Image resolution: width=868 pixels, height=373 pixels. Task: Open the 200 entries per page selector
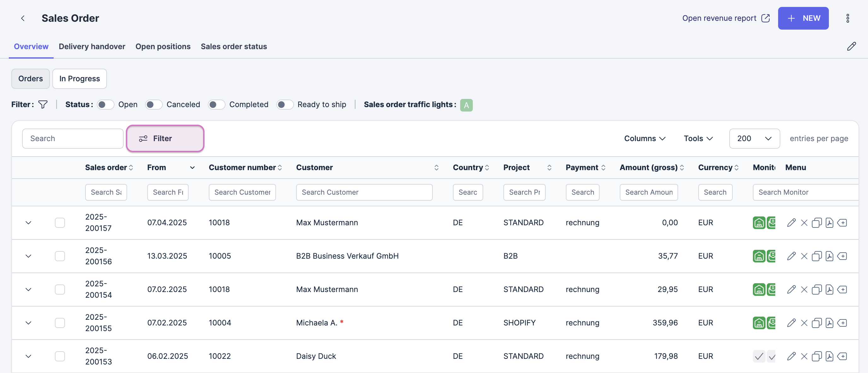754,138
